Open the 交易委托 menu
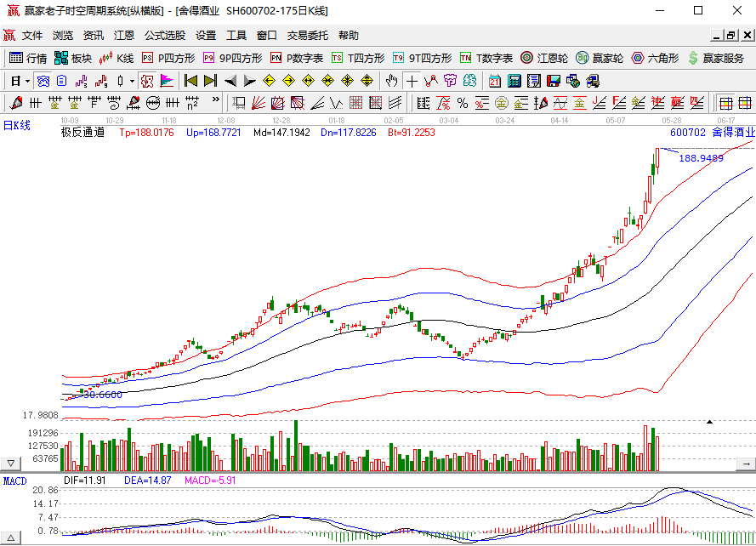This screenshot has height=546, width=756. (308, 35)
